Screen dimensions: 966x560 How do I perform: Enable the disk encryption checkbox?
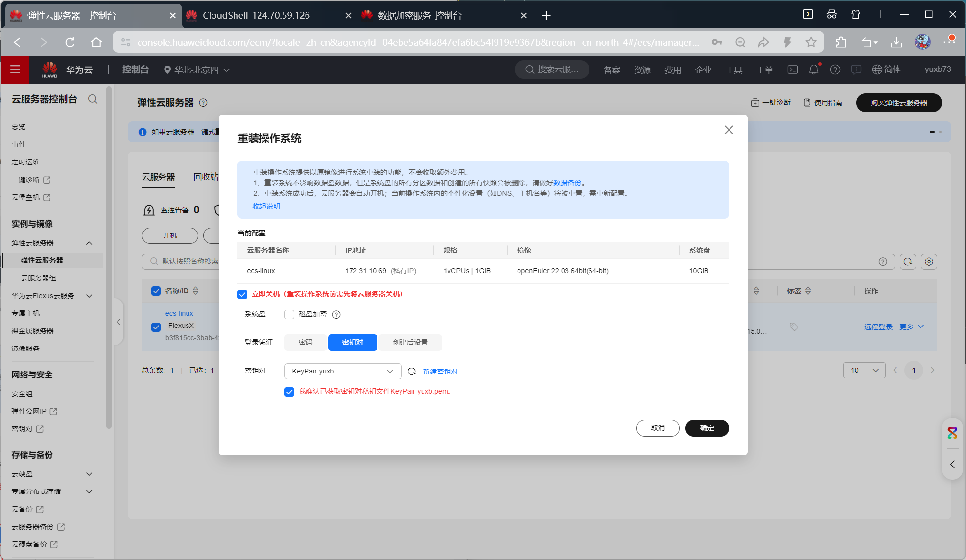289,314
